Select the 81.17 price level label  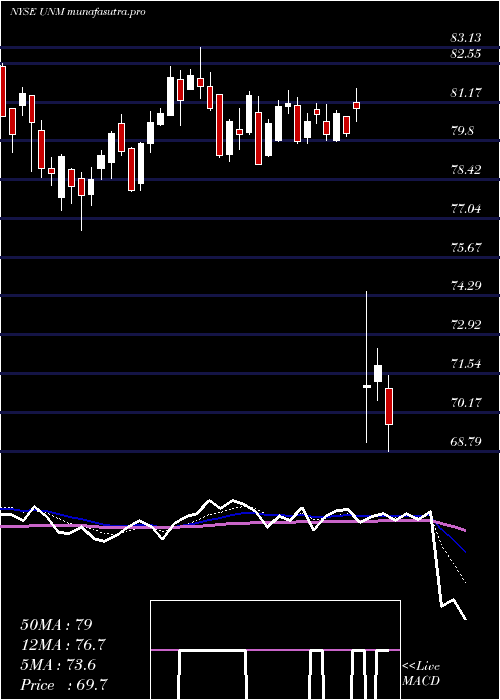[x=466, y=93]
